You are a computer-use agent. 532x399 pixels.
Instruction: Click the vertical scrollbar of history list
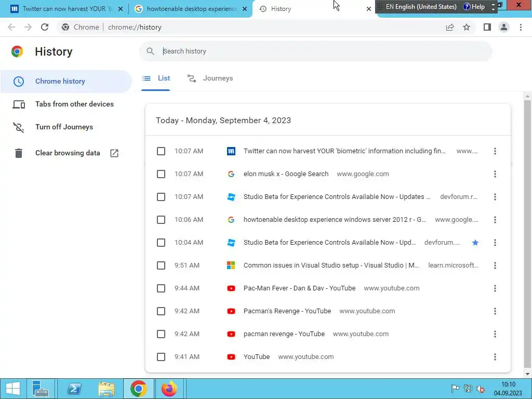pyautogui.click(x=527, y=234)
